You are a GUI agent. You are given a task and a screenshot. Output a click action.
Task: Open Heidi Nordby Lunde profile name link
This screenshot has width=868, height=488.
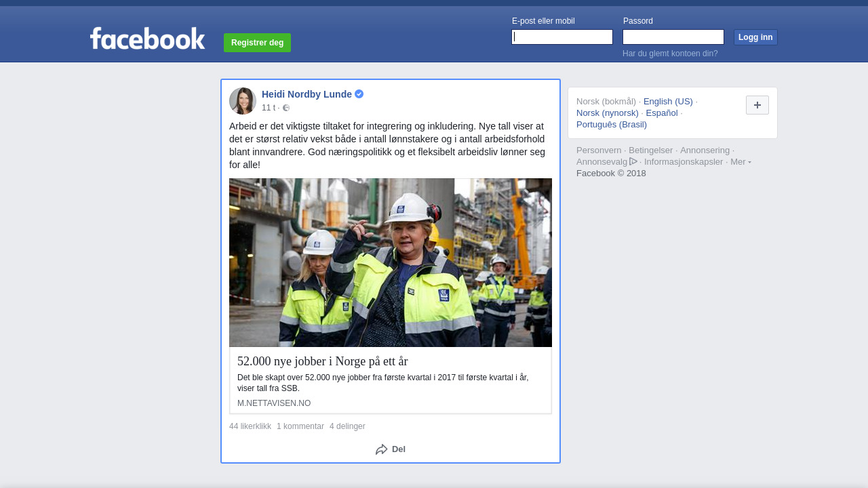tap(307, 94)
